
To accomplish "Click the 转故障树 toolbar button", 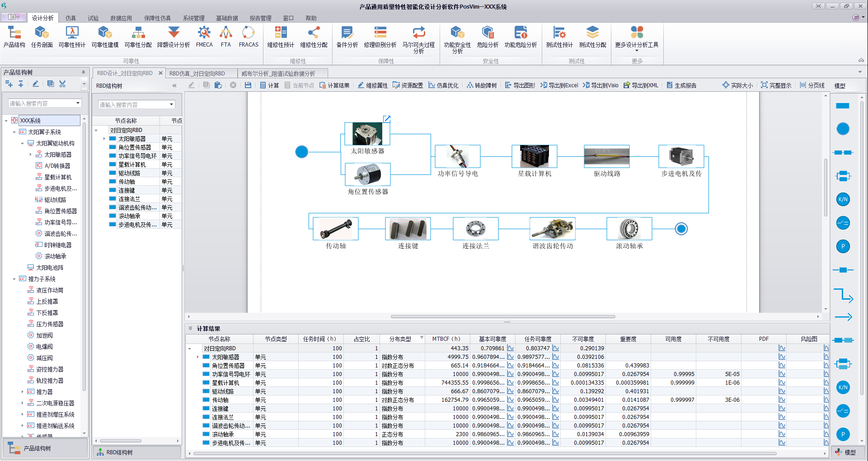I will point(482,85).
